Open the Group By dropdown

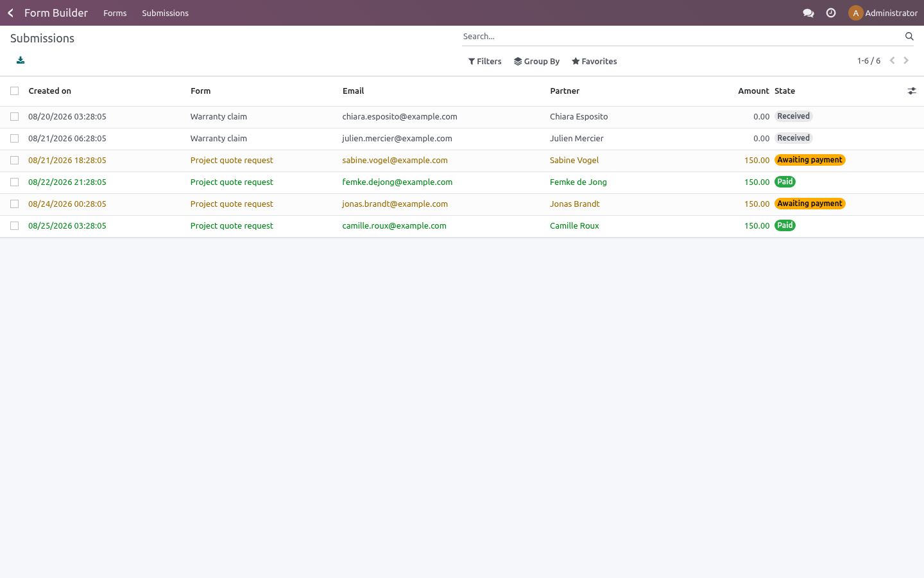[x=536, y=62]
